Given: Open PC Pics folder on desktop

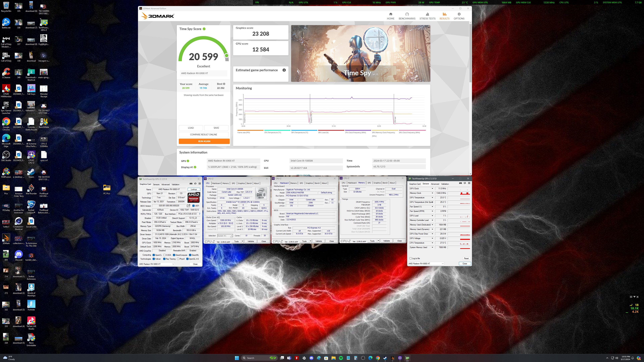Looking at the screenshot, I should (x=107, y=189).
